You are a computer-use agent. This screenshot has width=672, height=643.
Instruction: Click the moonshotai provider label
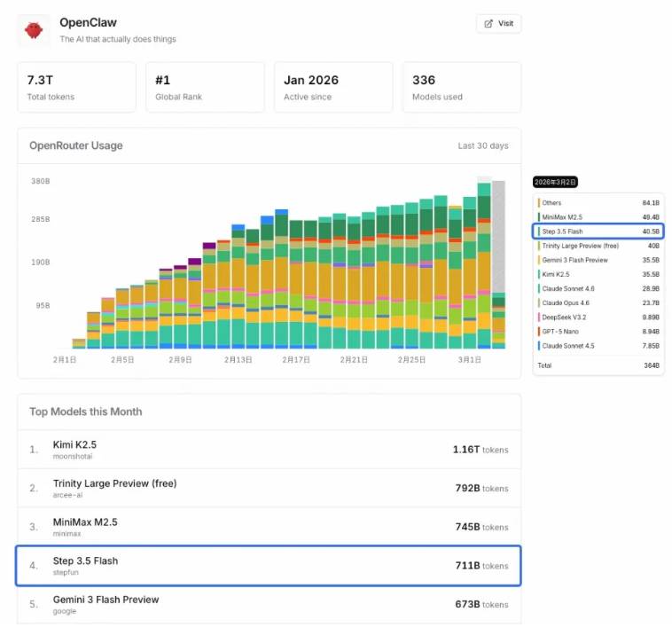73,457
